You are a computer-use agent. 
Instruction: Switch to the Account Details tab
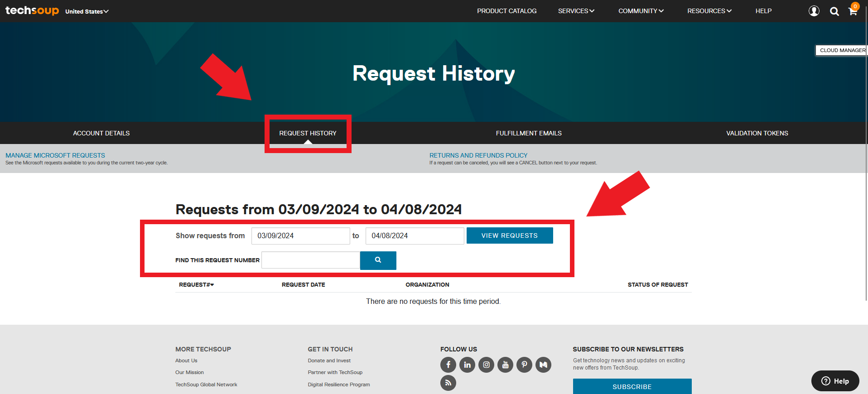click(x=101, y=133)
